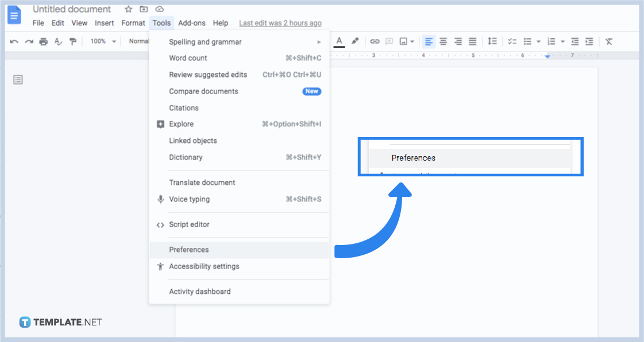Clear formatting with the Tx icon

pos(608,41)
